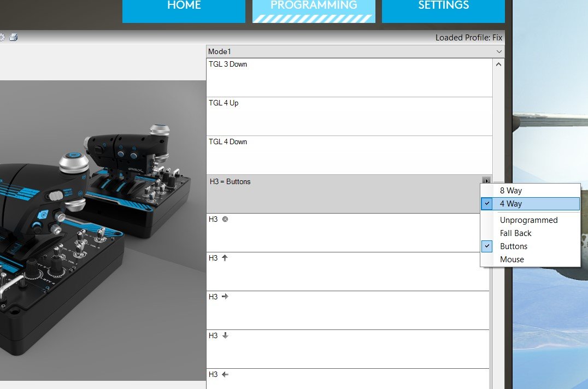Select the H3 down arrow row
The image size is (588, 389).
348,349
